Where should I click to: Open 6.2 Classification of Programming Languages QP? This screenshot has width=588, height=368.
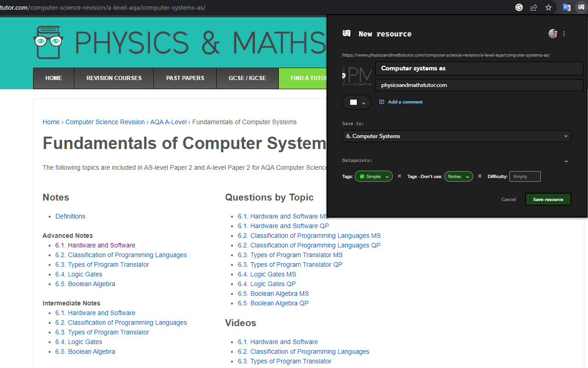pyautogui.click(x=309, y=245)
